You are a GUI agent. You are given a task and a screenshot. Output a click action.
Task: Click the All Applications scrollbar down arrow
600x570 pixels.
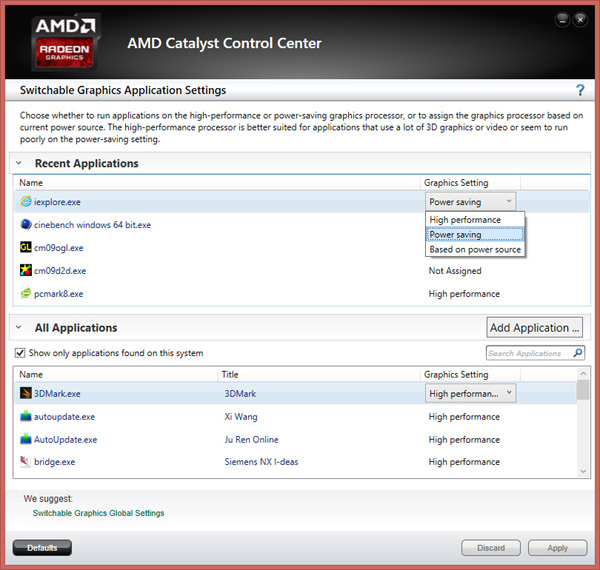tap(583, 471)
